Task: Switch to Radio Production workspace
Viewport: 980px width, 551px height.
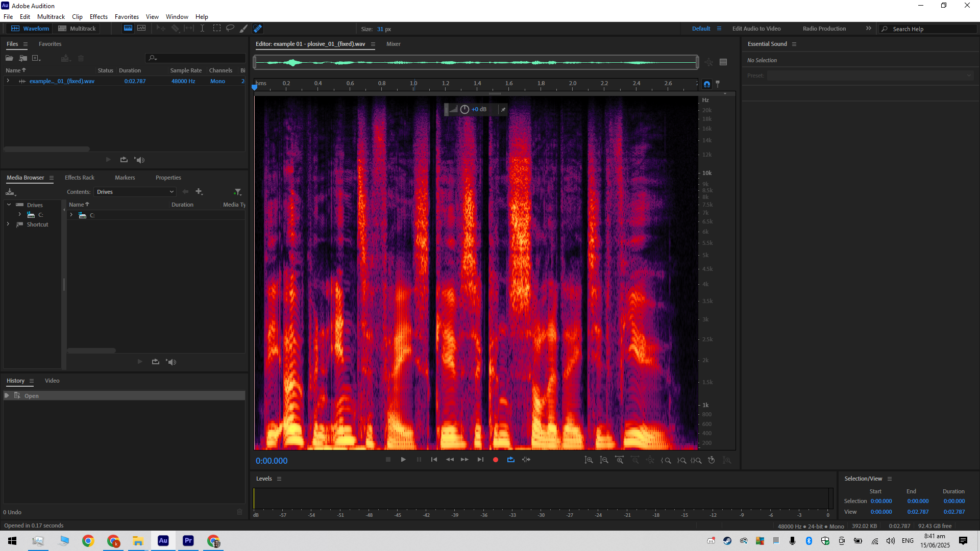Action: 824,29
